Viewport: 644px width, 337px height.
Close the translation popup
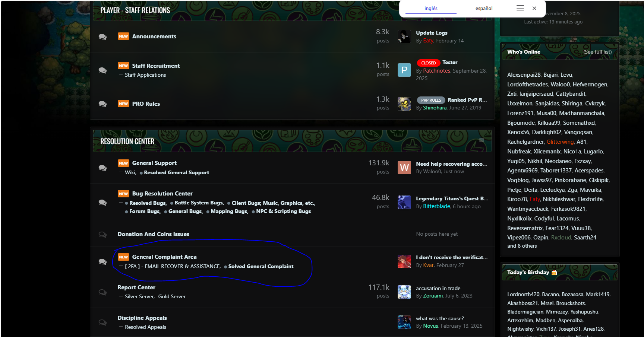(x=534, y=8)
